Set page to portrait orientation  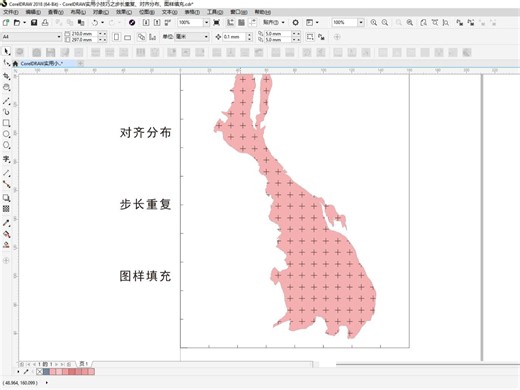click(116, 37)
